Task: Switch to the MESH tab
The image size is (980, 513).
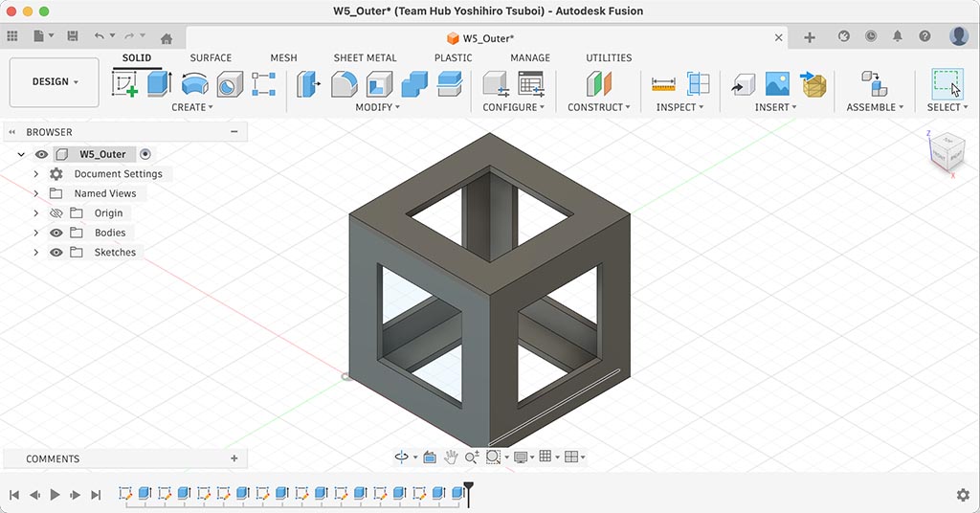Action: coord(283,57)
